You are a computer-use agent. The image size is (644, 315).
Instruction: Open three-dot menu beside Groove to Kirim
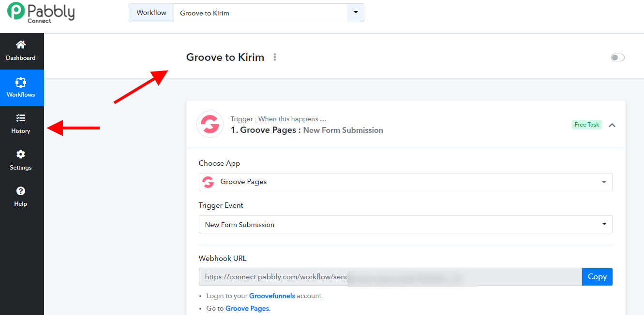click(x=275, y=57)
